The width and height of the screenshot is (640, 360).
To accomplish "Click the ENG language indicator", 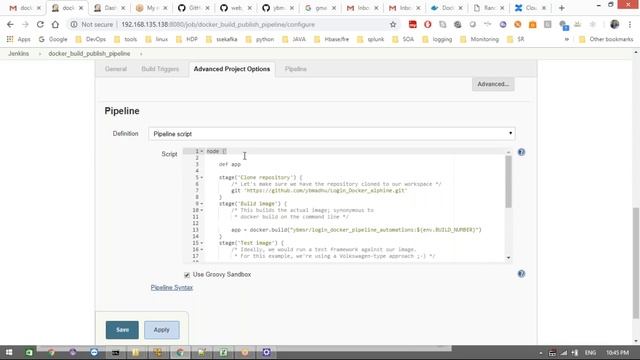I will click(x=590, y=352).
